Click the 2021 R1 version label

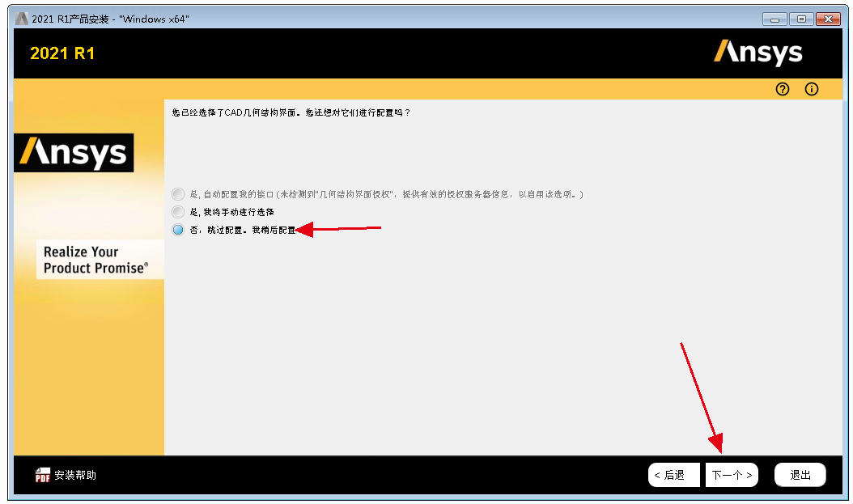coord(62,53)
